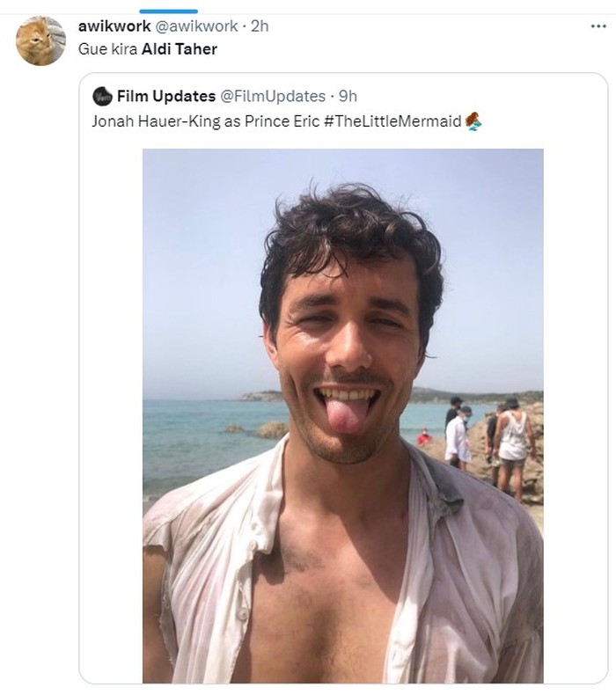The image size is (616, 695).
Task: Click the 9h quoted tweet timestamp
Action: click(348, 96)
